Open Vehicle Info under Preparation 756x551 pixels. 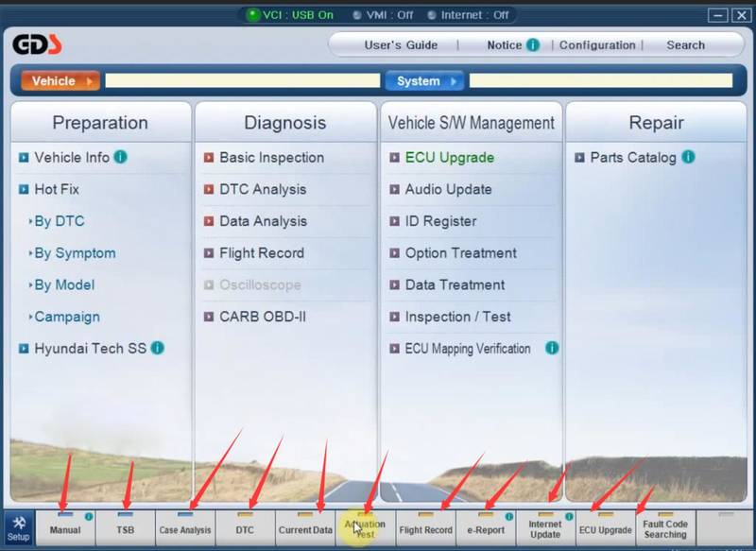tap(72, 158)
